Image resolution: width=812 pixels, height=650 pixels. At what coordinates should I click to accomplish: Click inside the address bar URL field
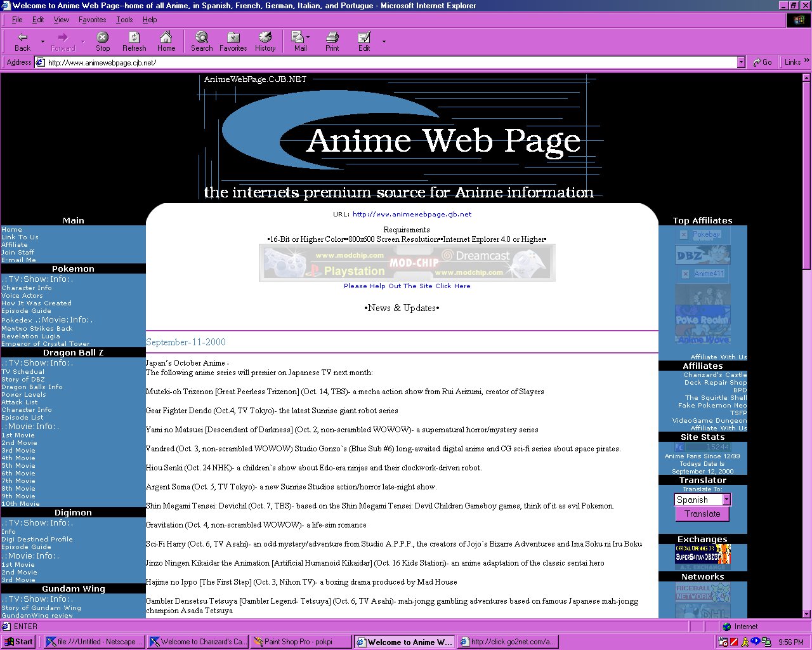point(391,62)
